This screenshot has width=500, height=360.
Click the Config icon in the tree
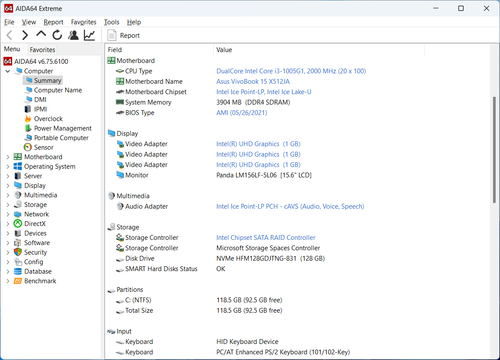click(x=18, y=262)
